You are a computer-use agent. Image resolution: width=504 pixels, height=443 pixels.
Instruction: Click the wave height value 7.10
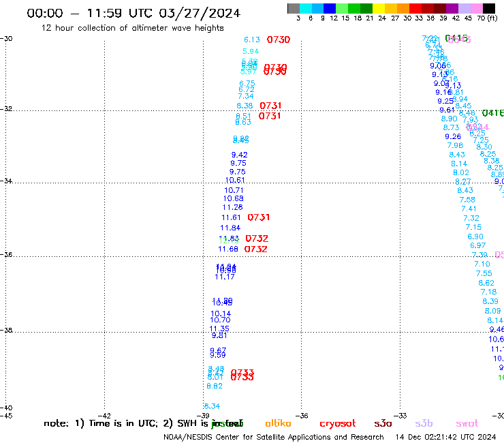[x=482, y=264]
